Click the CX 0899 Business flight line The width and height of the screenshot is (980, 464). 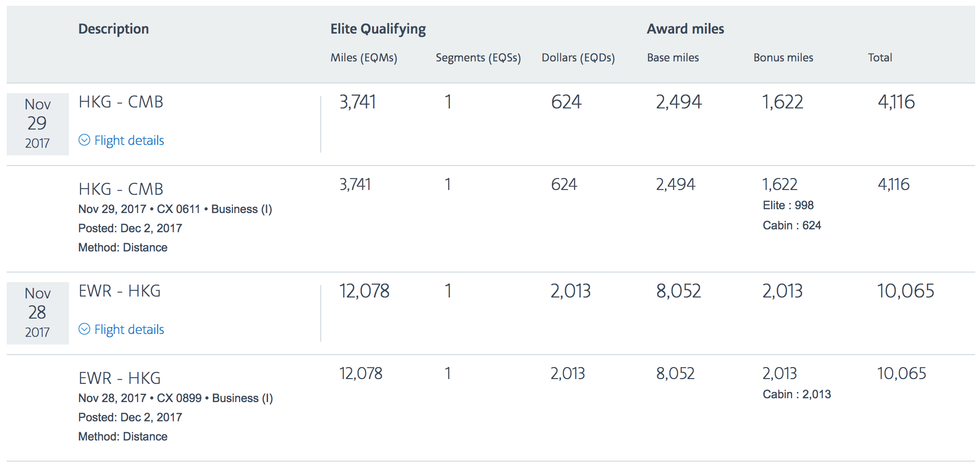click(x=175, y=398)
